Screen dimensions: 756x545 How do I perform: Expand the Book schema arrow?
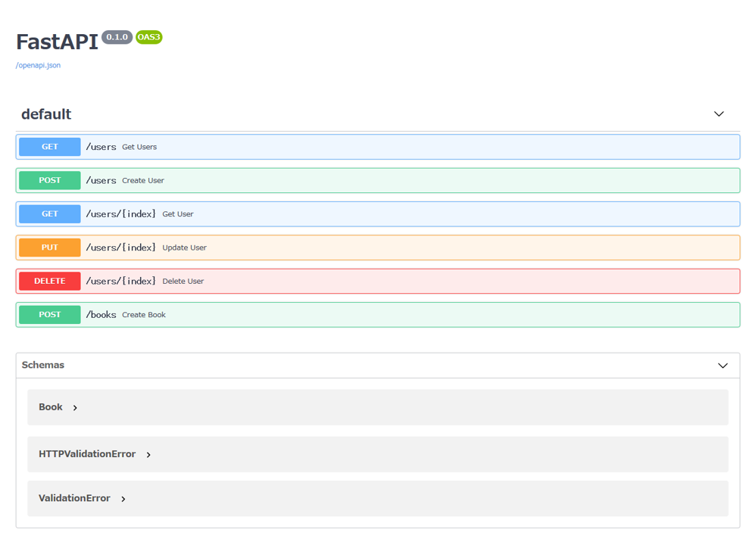(x=75, y=408)
